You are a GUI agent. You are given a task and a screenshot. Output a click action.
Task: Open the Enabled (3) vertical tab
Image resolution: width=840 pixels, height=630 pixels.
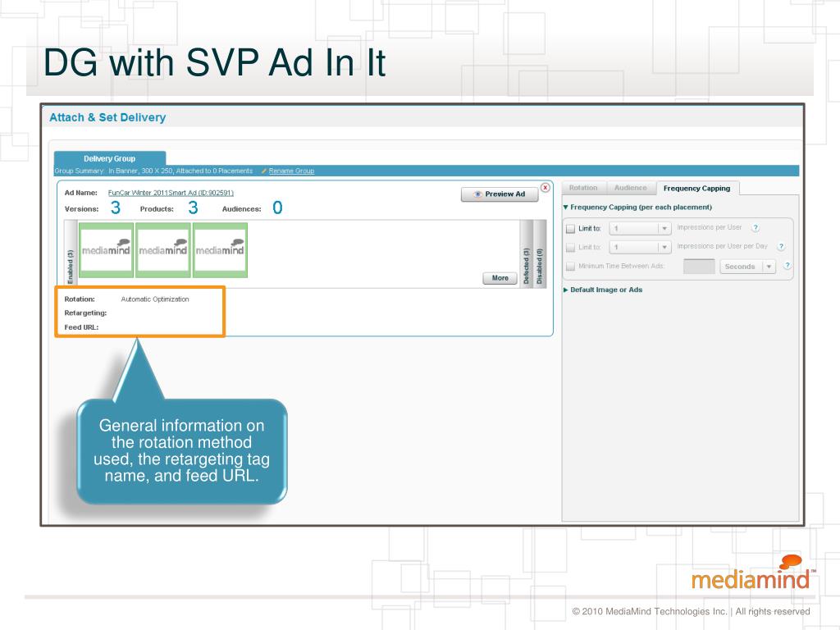pos(71,254)
